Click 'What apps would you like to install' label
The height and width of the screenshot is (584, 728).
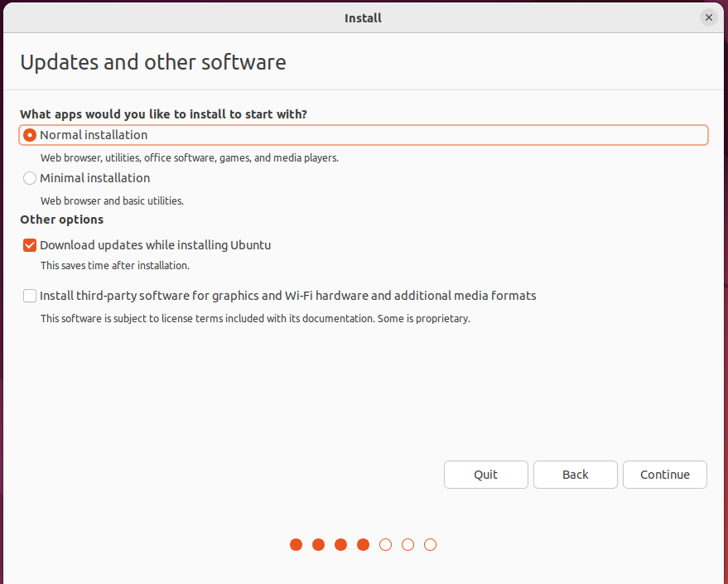tap(163, 114)
